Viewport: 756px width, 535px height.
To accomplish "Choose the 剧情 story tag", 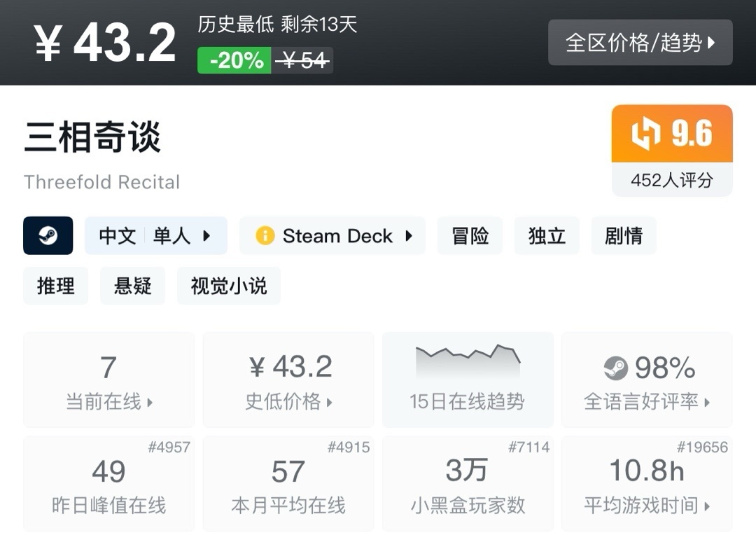I will click(x=623, y=236).
